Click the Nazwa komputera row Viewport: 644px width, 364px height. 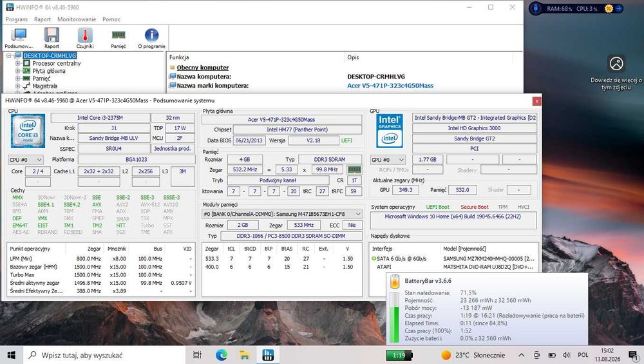pos(344,77)
